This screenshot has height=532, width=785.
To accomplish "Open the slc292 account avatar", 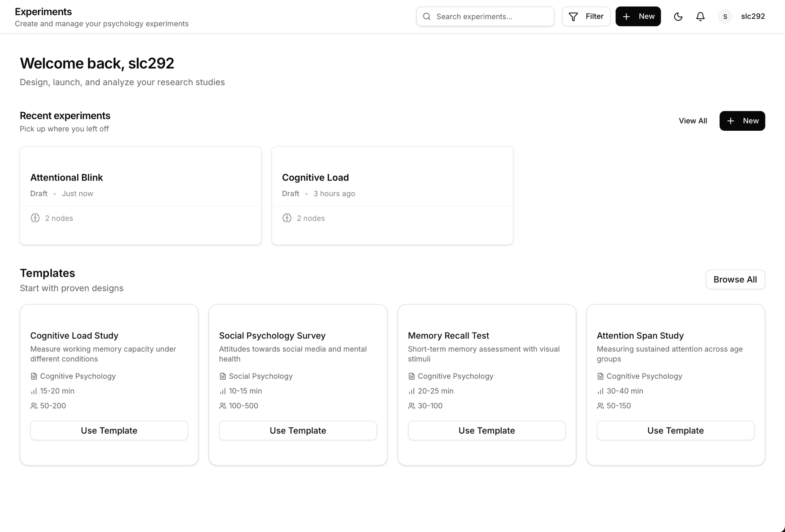I will 725,16.
